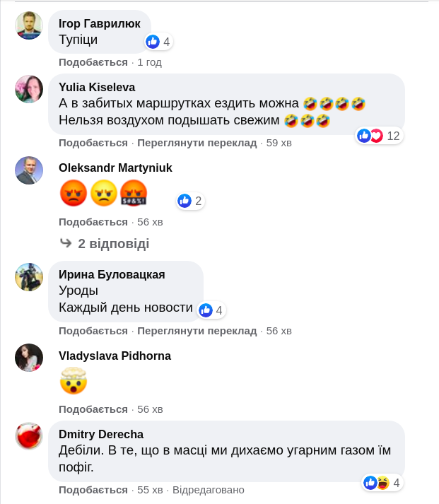
Task: Open 55 хв timestamp on Dmitry Derecha's comment
Action: pyautogui.click(x=150, y=490)
